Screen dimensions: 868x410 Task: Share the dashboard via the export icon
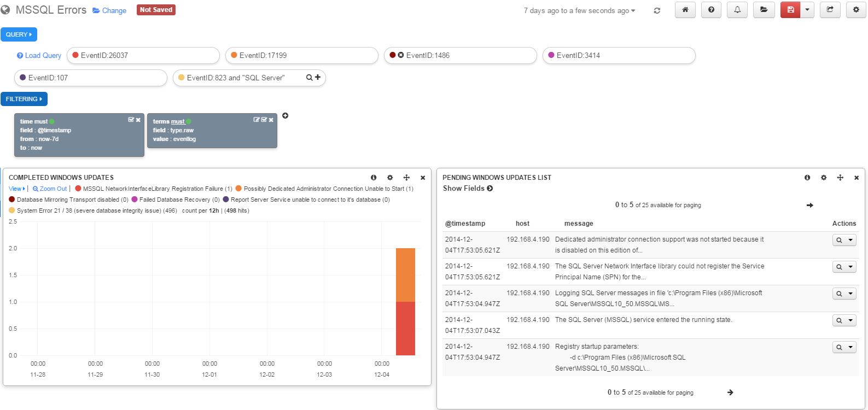click(830, 10)
